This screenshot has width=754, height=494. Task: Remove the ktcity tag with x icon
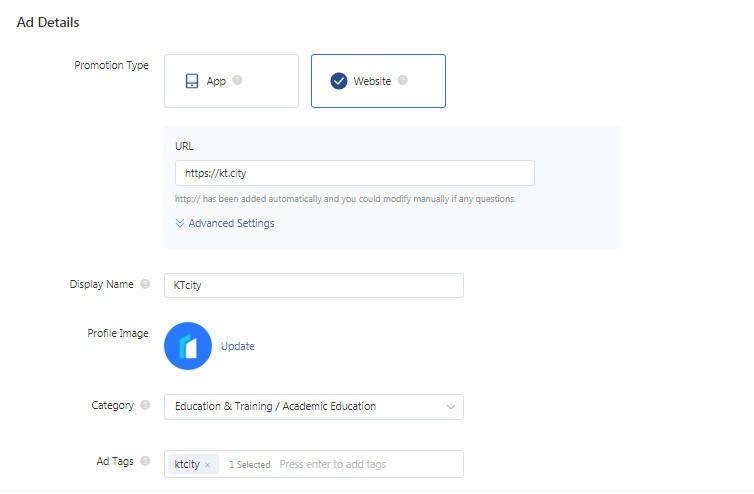pos(207,465)
